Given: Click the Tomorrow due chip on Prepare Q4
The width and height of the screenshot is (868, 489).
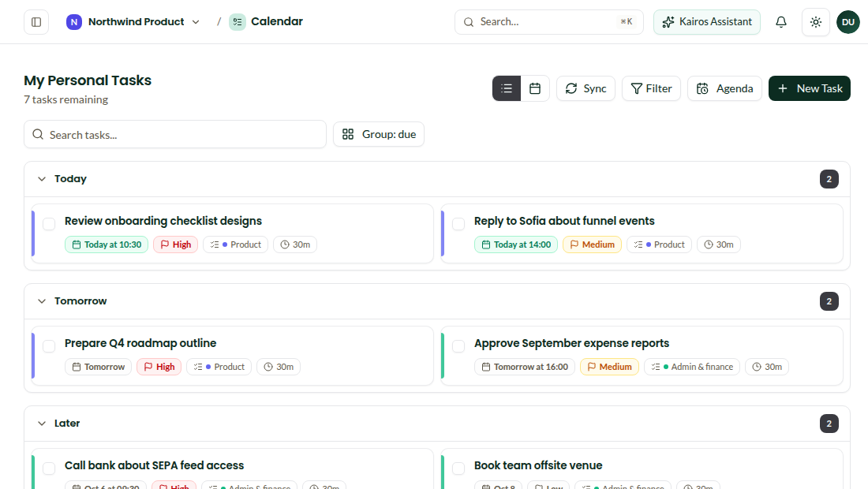Looking at the screenshot, I should click(x=98, y=367).
